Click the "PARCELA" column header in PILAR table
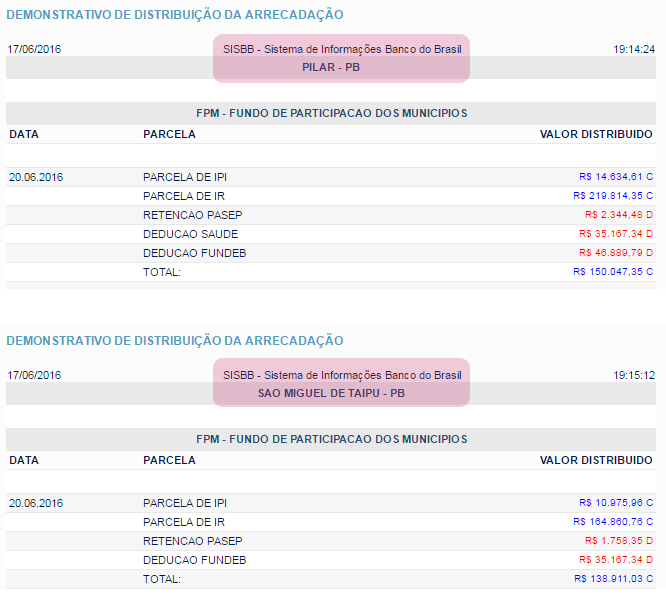This screenshot has height=600, width=666. tap(169, 134)
